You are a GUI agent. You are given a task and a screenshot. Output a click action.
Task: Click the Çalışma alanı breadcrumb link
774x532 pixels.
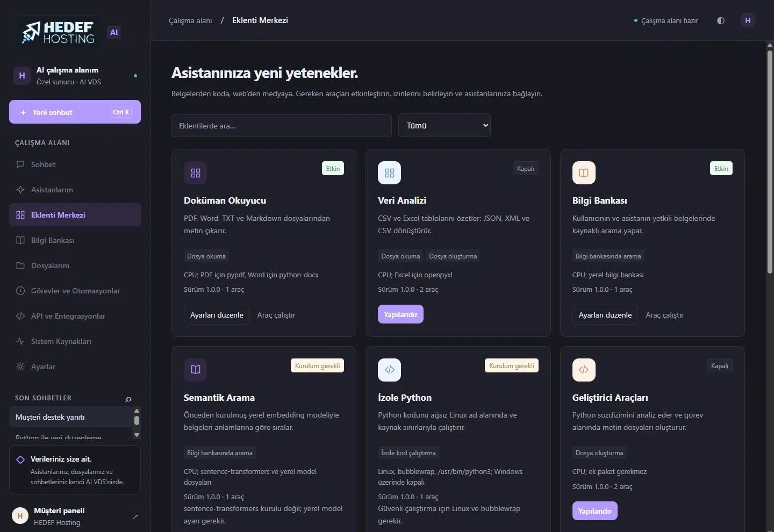190,20
